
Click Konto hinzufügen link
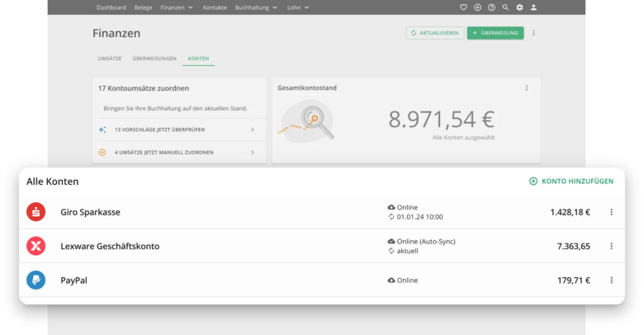571,182
